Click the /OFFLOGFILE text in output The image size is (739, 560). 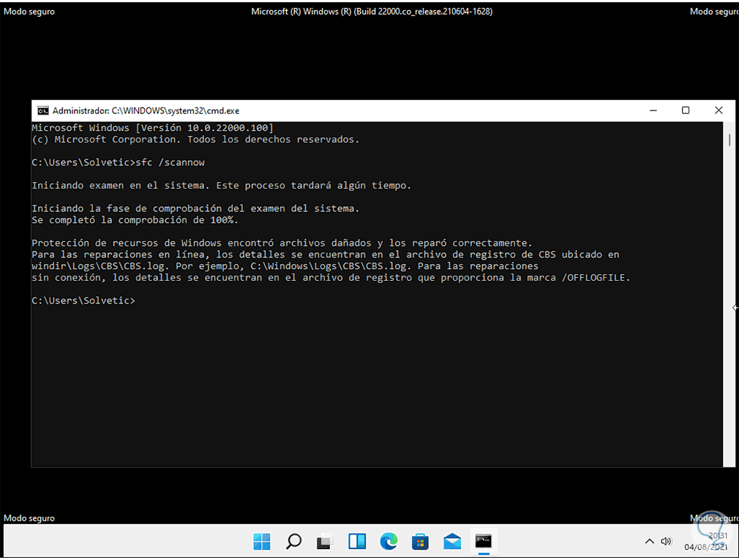tap(596, 277)
